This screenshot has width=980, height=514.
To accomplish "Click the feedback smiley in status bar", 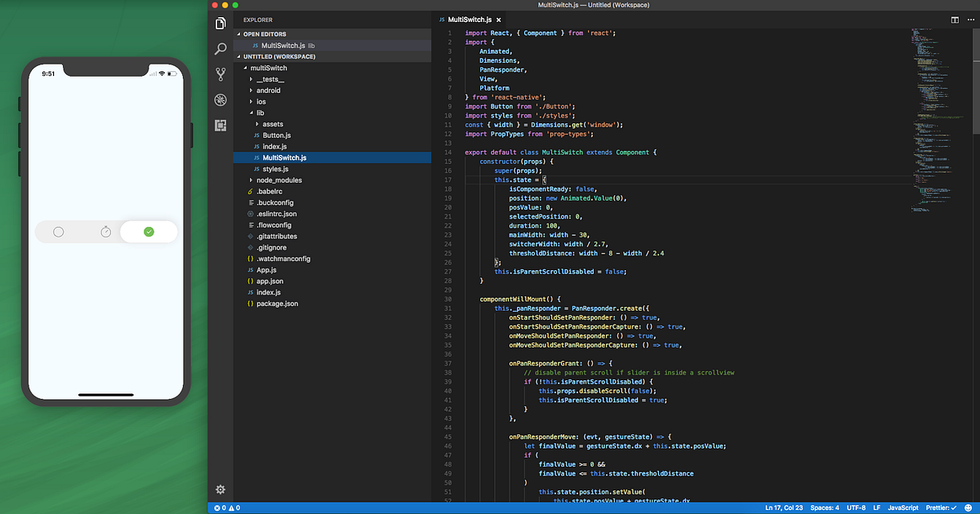I will pos(969,507).
